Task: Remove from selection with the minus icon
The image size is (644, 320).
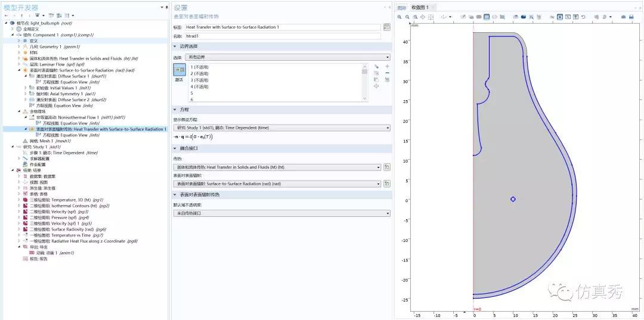Action: [x=387, y=73]
